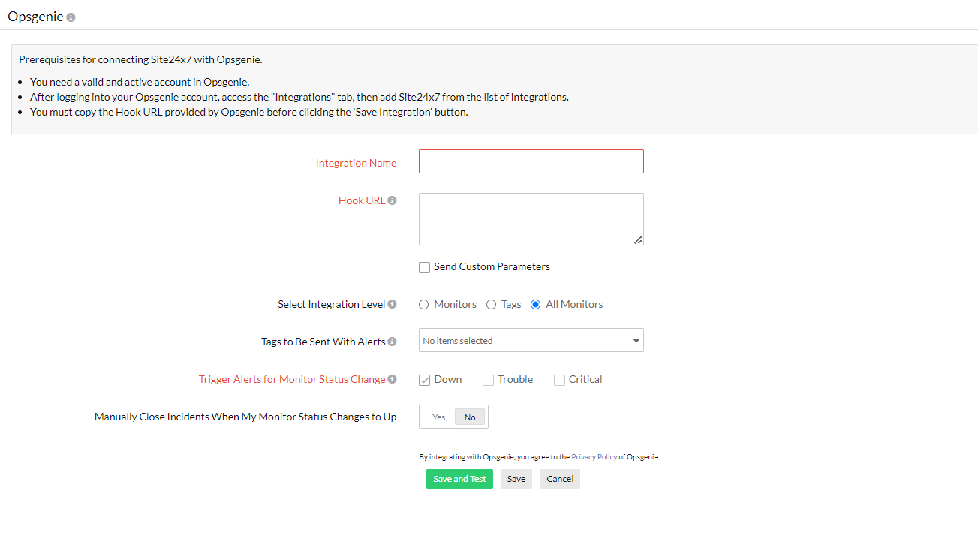Select the Monitors integration level radio button

tap(423, 304)
